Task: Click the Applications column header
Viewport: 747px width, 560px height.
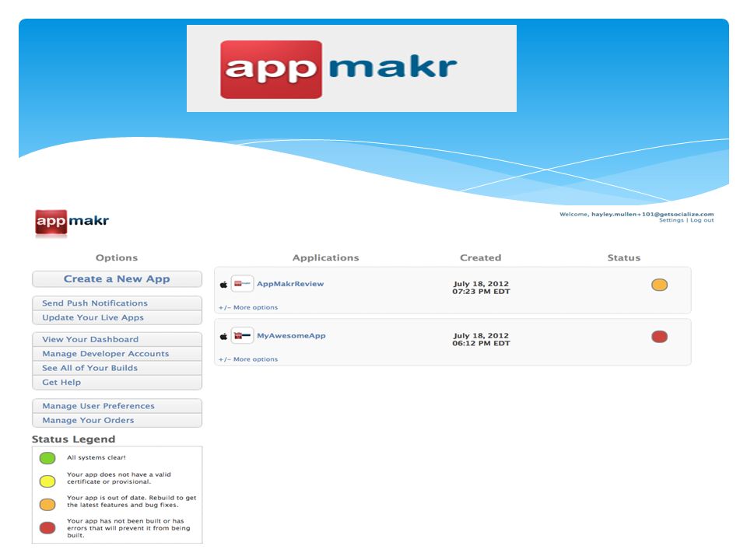Action: [325, 257]
